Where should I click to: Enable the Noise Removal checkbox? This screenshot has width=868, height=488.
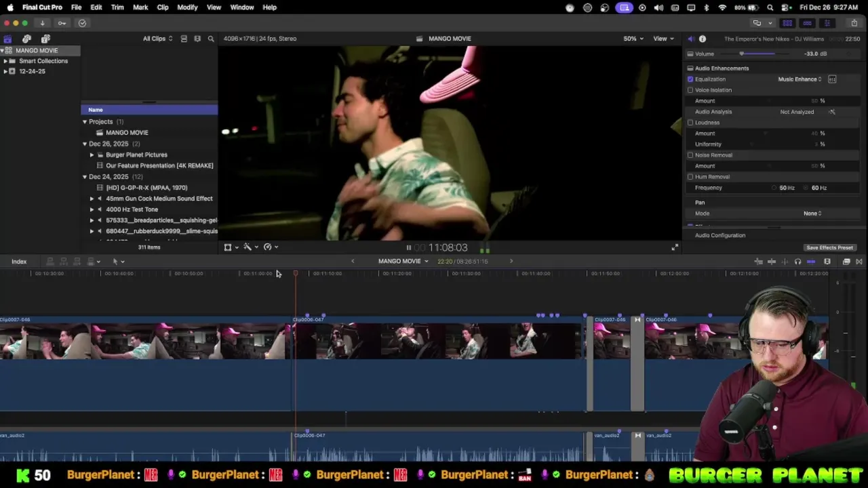[690, 155]
